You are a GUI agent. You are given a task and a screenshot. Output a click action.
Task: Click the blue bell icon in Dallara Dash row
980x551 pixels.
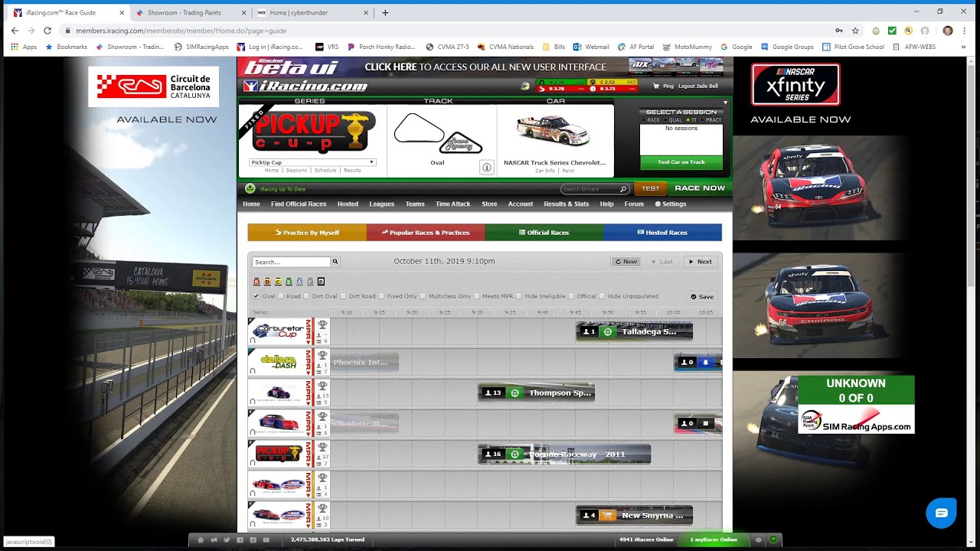pyautogui.click(x=706, y=362)
